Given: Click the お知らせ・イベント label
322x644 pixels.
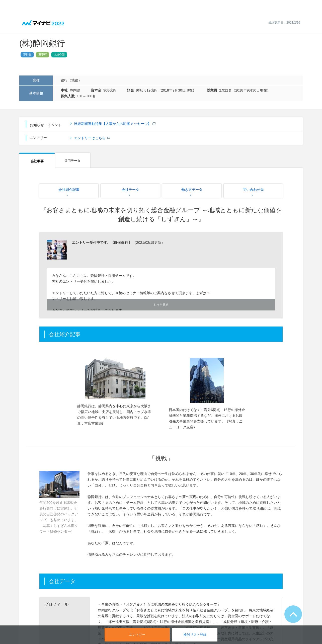Looking at the screenshot, I should pos(45,125).
